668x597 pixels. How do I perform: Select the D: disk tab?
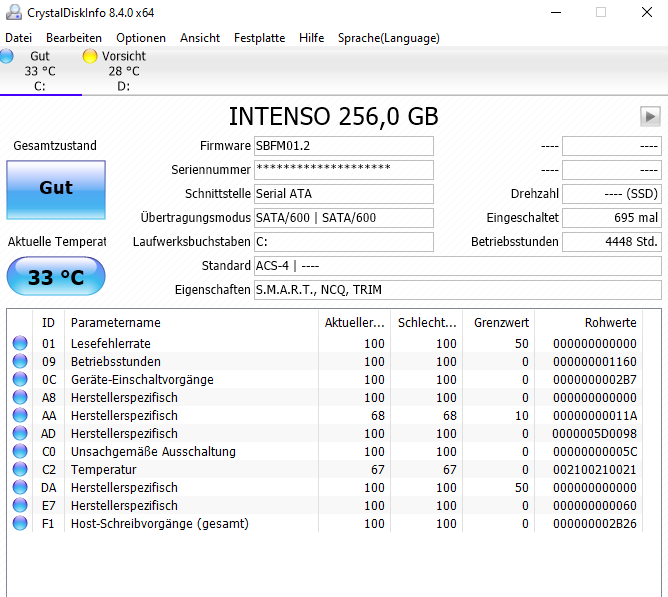click(124, 71)
